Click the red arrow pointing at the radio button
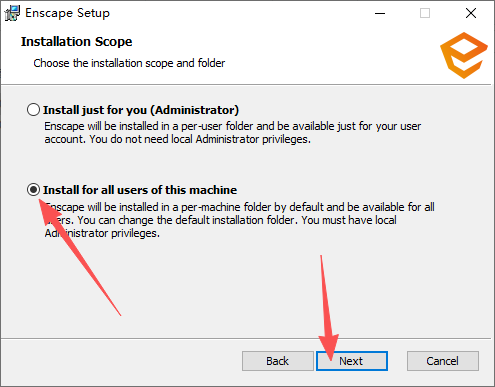 (x=79, y=257)
